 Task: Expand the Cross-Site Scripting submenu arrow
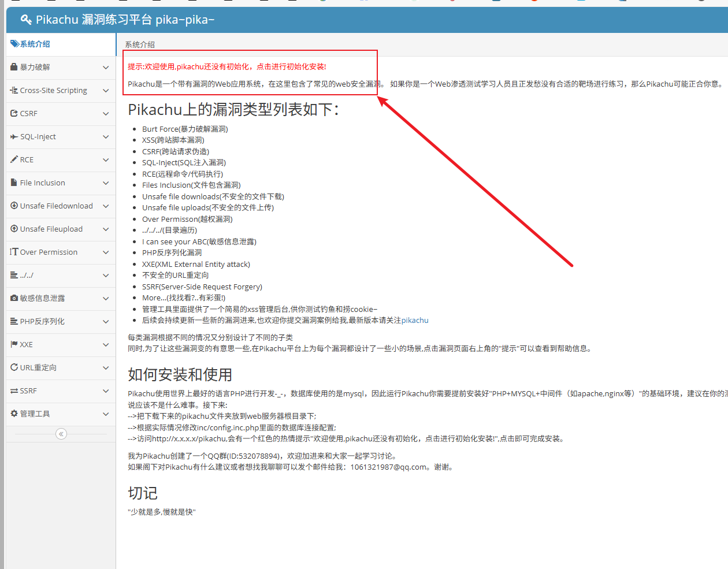click(106, 91)
